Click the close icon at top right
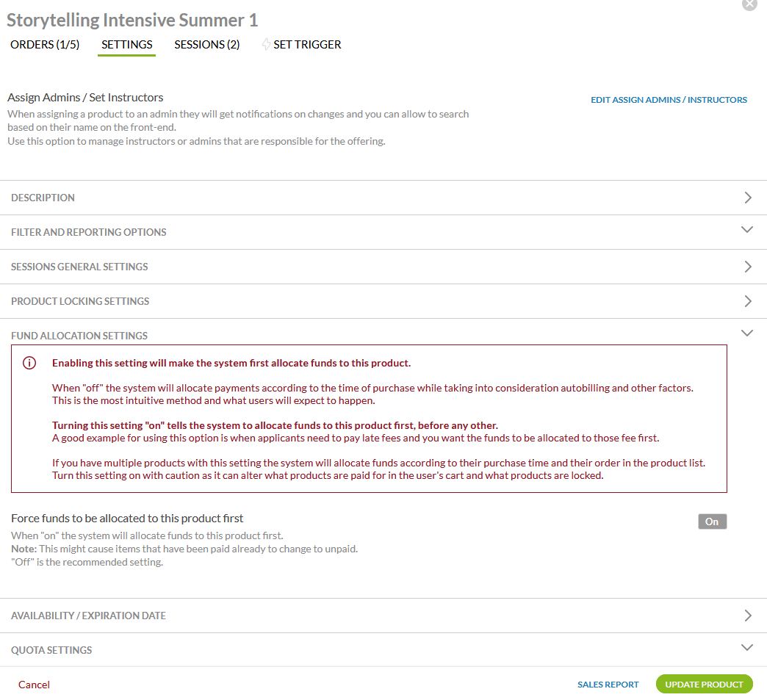Image resolution: width=767 pixels, height=700 pixels. (x=749, y=4)
